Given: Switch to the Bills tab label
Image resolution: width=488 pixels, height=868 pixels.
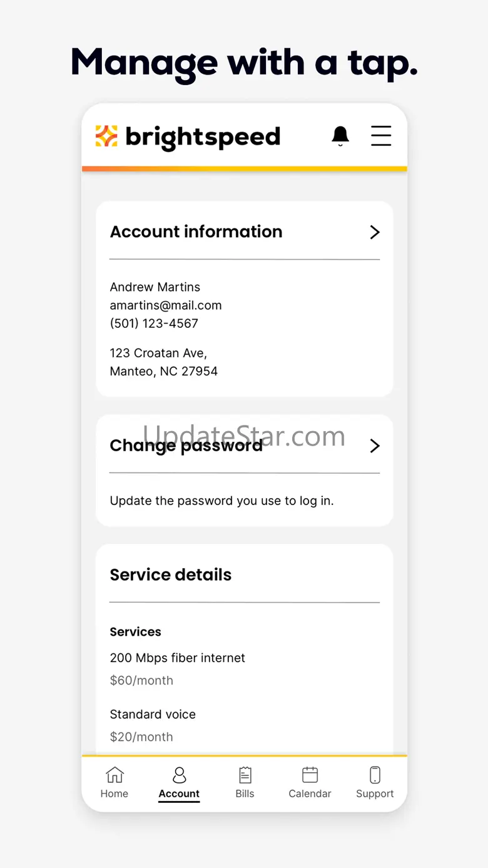Looking at the screenshot, I should pyautogui.click(x=245, y=794).
